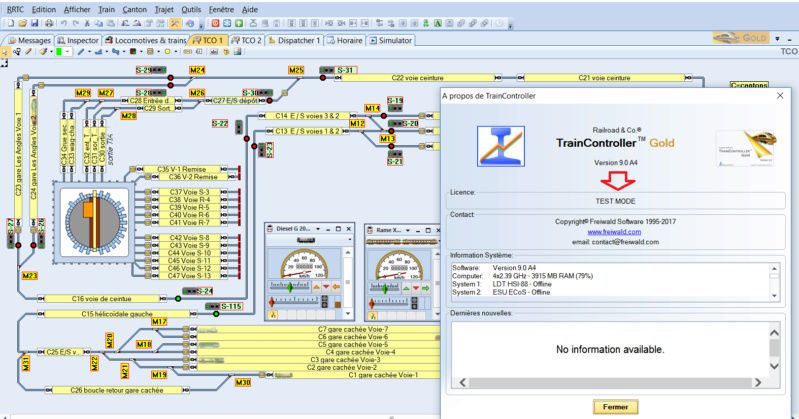
Task: Open the Rame X title dropdown arrow
Action: point(408,230)
